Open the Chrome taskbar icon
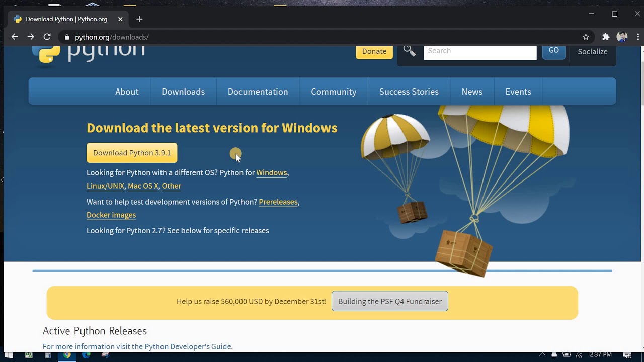Image resolution: width=644 pixels, height=362 pixels. click(x=67, y=355)
